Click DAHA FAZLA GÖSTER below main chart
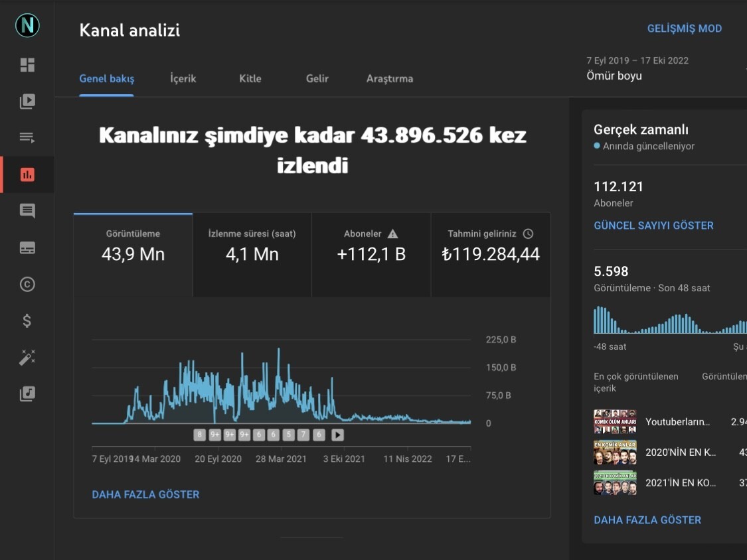This screenshot has width=747, height=560. click(146, 495)
